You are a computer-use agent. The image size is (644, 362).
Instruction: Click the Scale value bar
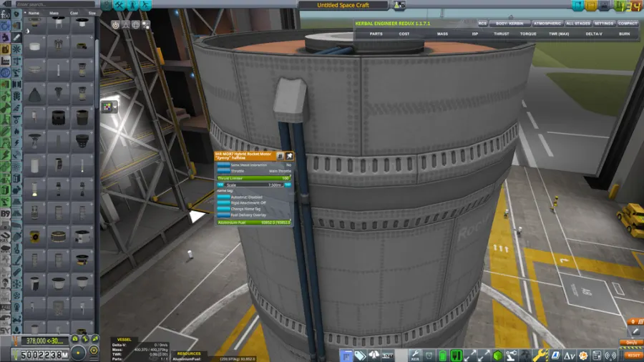[x=254, y=185]
